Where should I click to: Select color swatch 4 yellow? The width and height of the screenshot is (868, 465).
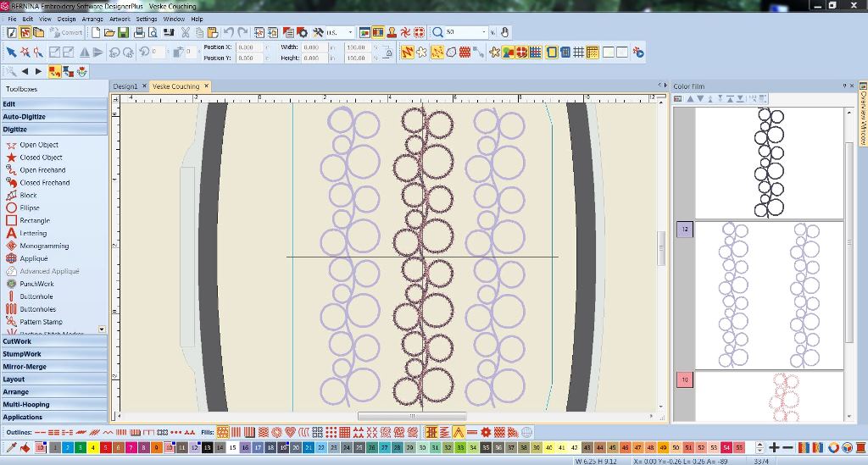[93, 447]
